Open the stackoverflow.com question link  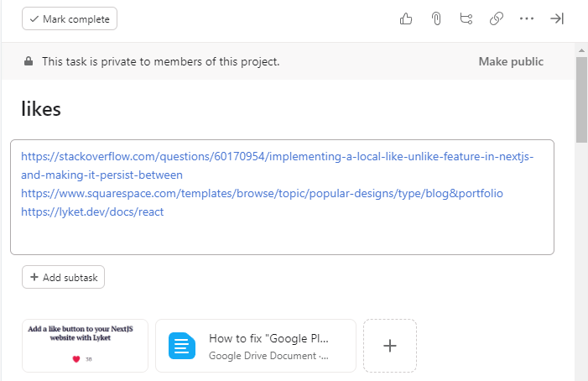click(277, 165)
